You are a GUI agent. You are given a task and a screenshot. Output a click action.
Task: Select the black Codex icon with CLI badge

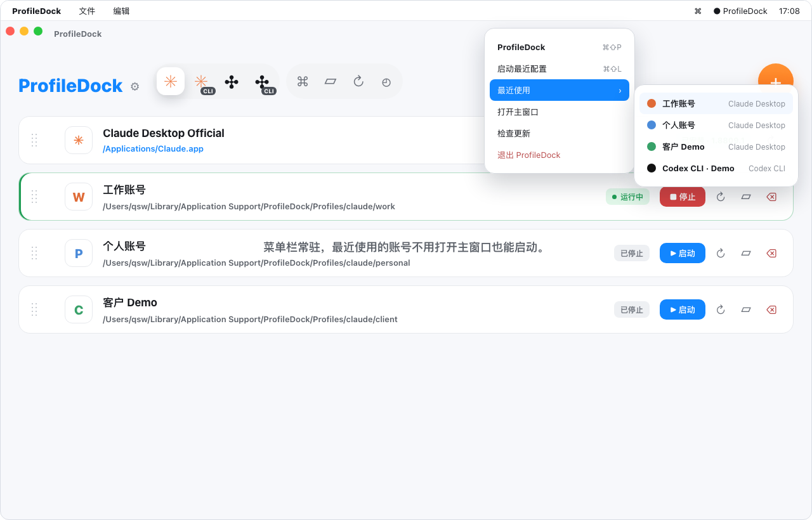[x=263, y=82]
